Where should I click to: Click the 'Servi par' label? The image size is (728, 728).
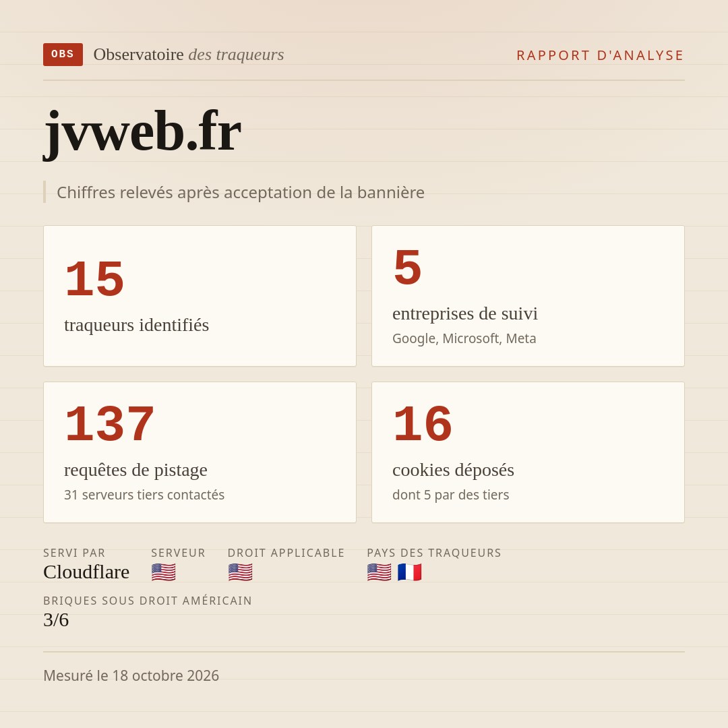click(74, 553)
